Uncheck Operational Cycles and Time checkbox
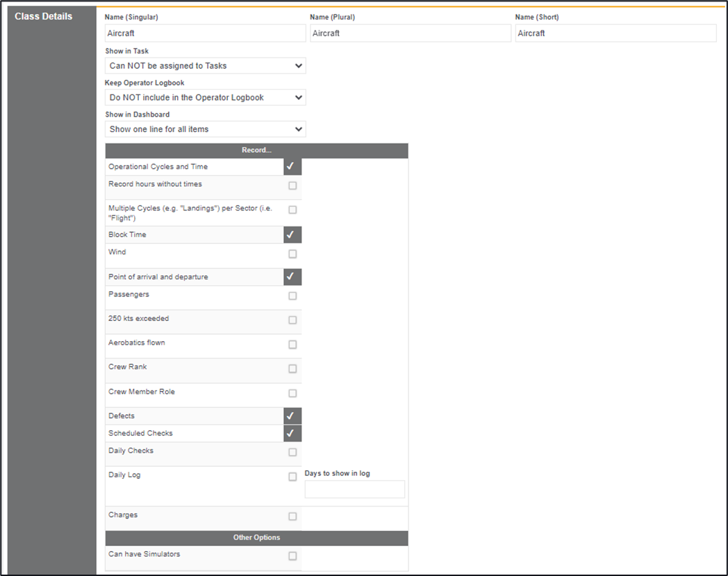This screenshot has width=728, height=576. click(x=292, y=167)
